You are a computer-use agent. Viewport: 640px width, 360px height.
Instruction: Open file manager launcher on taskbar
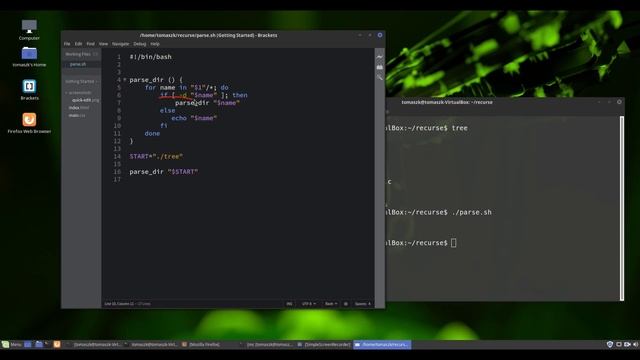pos(39,344)
